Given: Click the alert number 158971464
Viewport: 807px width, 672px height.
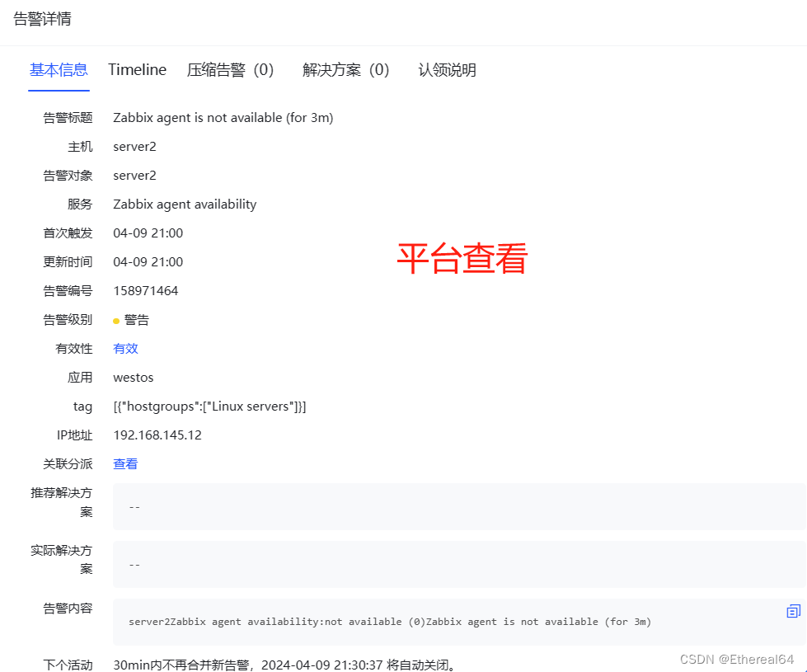Looking at the screenshot, I should pos(146,291).
